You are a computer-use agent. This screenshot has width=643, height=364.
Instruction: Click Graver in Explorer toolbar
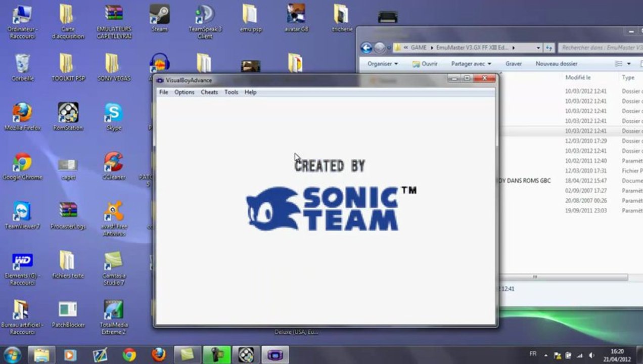click(514, 64)
